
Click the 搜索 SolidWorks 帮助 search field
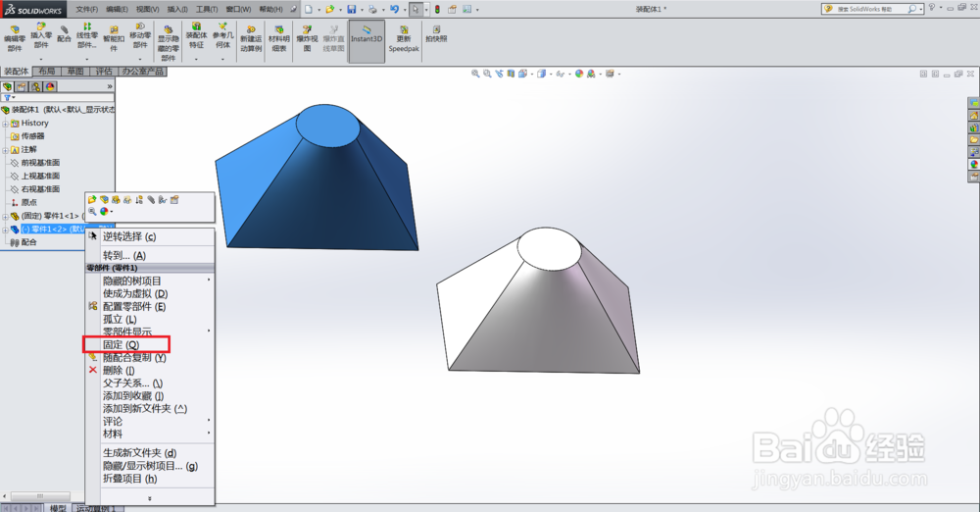870,10
